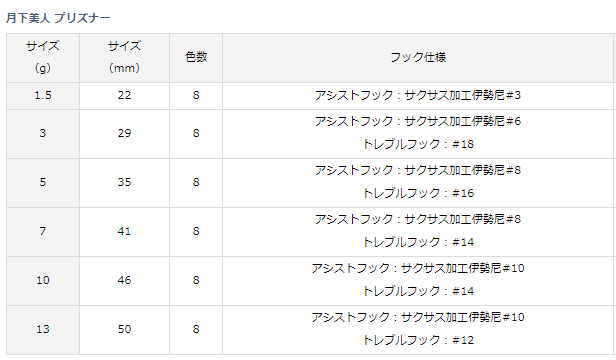Viewport: 616px width, 360px height.
Task: Click the 月下美人 プリズナー title
Action: coord(58,18)
